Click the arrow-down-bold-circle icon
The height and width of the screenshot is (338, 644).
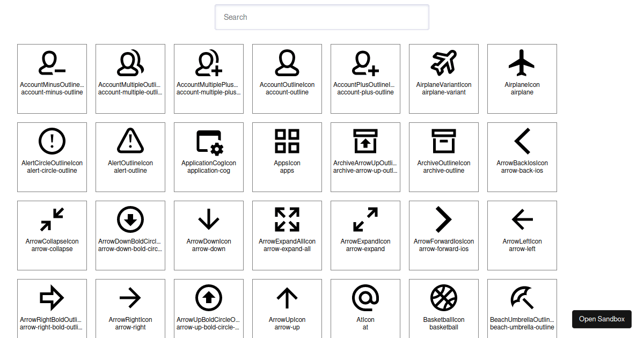[130, 219]
